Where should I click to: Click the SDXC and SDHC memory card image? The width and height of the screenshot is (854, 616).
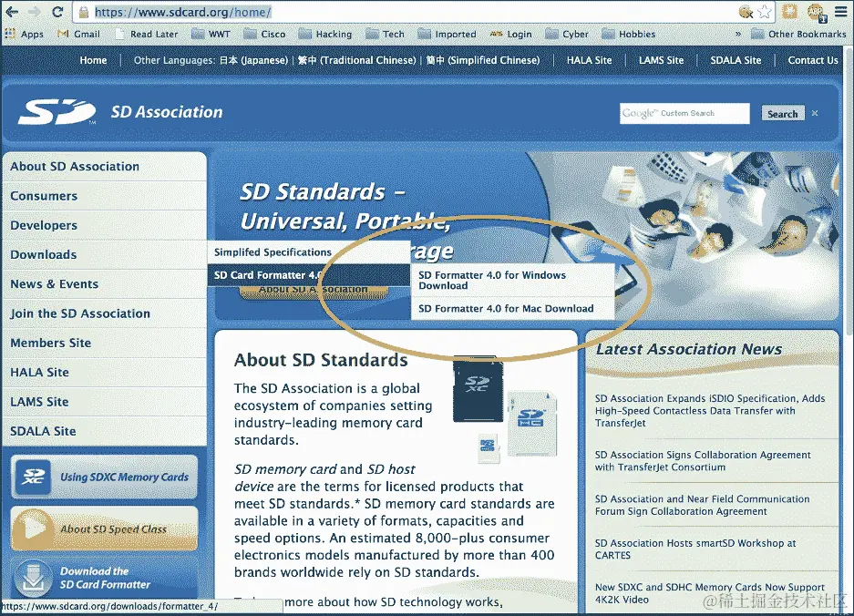pyautogui.click(x=506, y=409)
